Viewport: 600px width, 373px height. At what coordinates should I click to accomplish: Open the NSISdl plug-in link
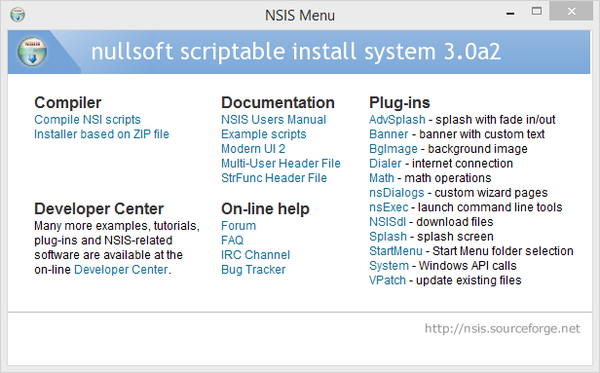(387, 222)
